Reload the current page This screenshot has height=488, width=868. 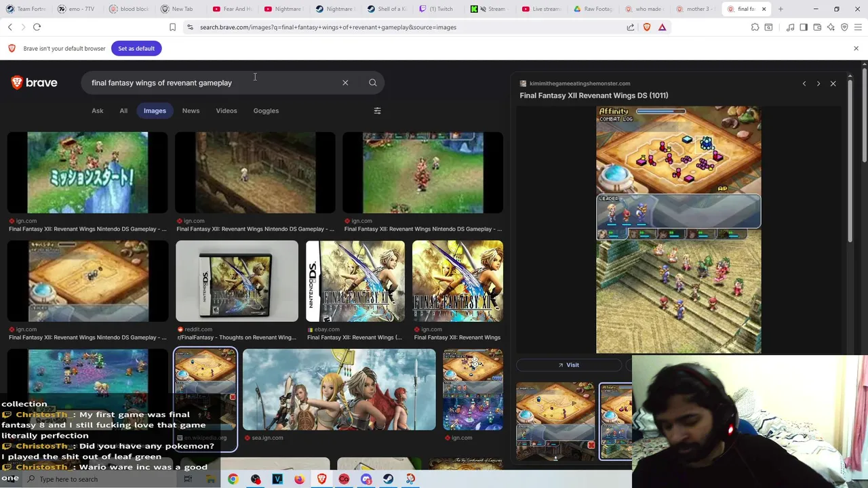point(37,27)
